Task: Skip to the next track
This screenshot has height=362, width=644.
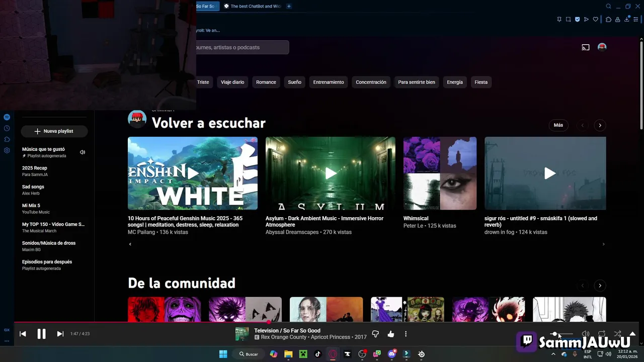Action: coord(60,334)
